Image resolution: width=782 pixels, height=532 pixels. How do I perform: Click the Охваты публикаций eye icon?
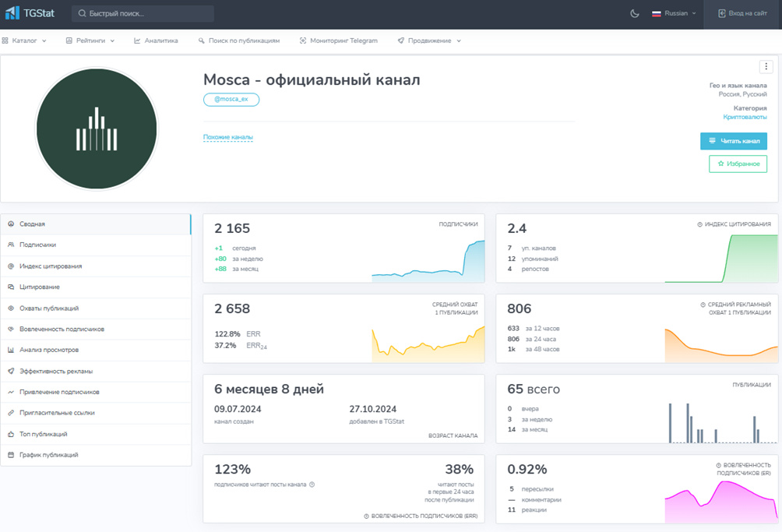click(11, 308)
